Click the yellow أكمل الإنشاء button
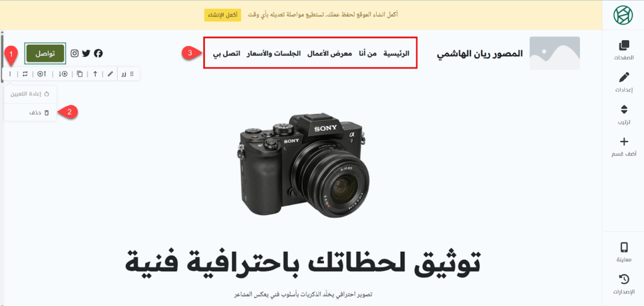The height and width of the screenshot is (306, 644). (223, 15)
